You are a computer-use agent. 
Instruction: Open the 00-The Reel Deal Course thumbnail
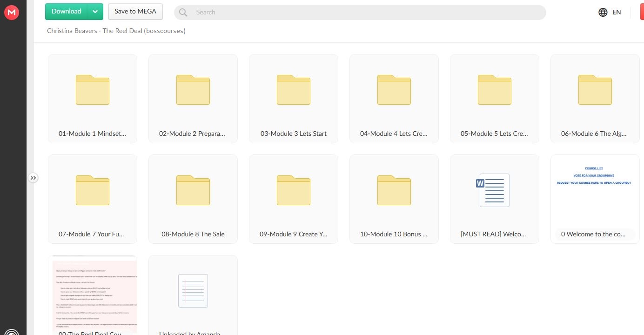coord(93,294)
